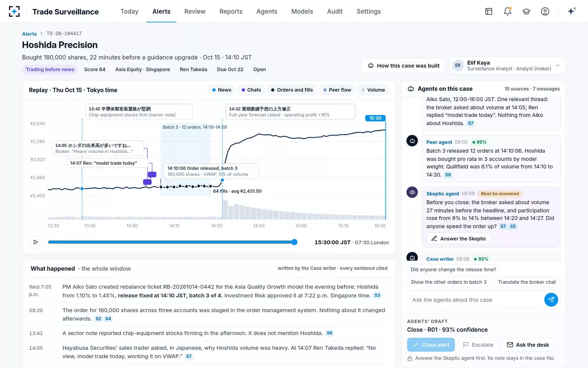The height and width of the screenshot is (368, 588).
Task: Open the notifications bell
Action: [x=508, y=11]
